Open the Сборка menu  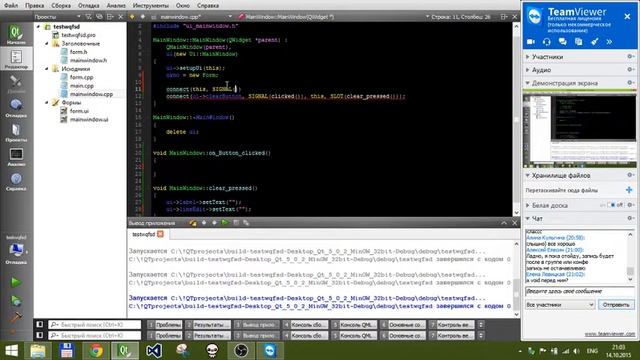coord(61,5)
